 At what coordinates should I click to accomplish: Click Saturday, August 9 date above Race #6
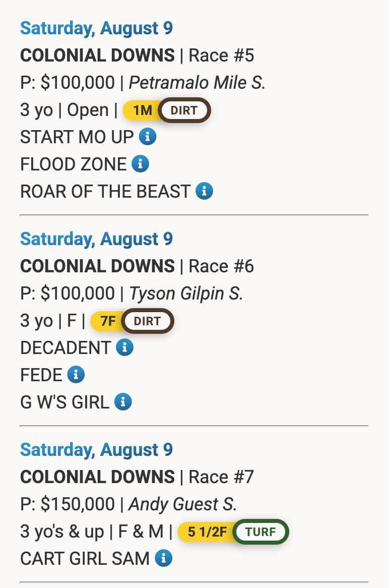click(96, 239)
